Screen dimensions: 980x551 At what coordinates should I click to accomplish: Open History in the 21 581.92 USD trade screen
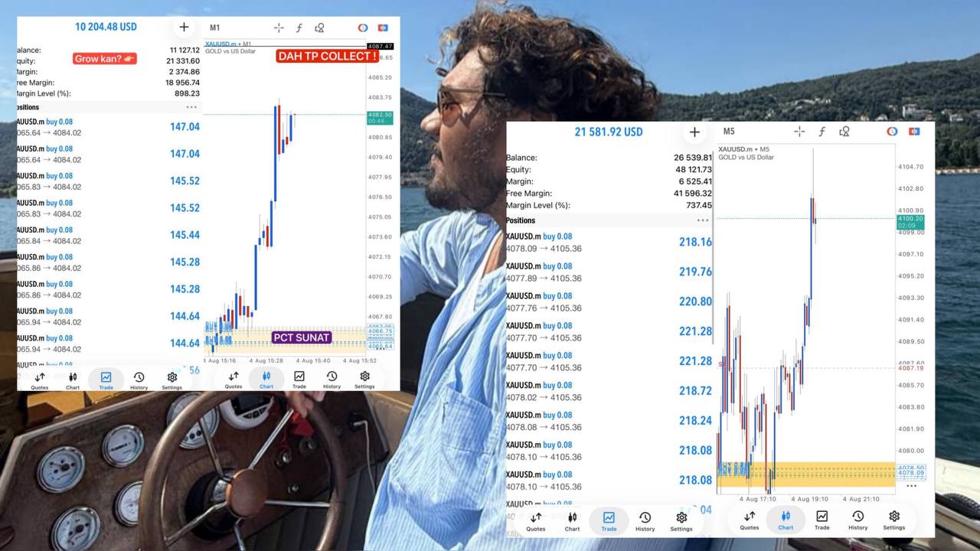(x=645, y=522)
